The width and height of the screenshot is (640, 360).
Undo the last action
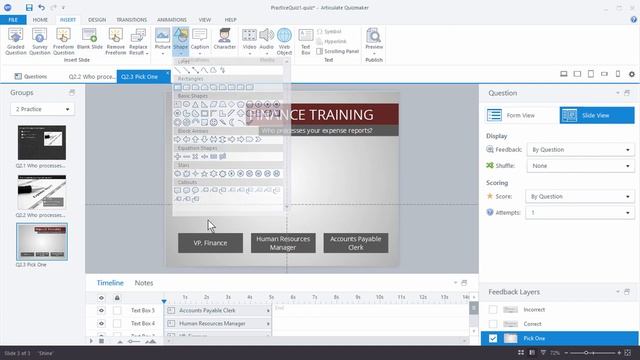(41, 7)
